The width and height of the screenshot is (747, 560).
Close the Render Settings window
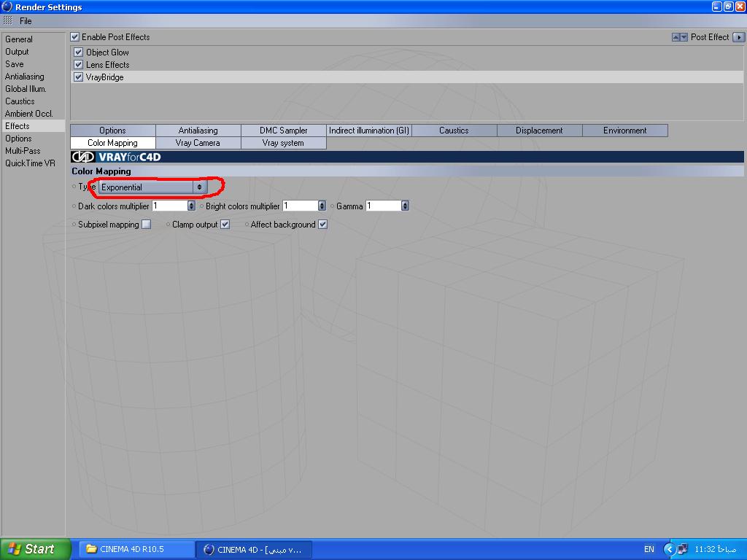pyautogui.click(x=740, y=7)
